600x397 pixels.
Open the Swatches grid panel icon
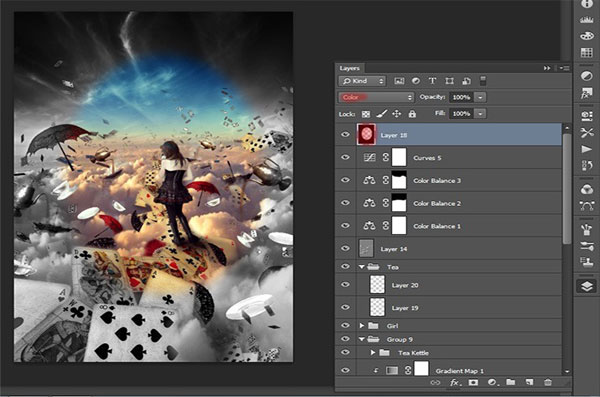click(587, 52)
